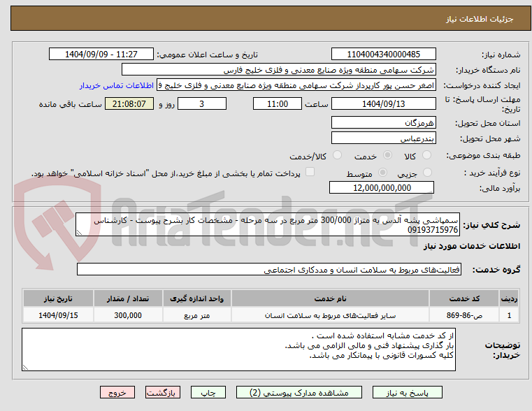
Task: Select the کالا radio button
Action: pos(426,155)
